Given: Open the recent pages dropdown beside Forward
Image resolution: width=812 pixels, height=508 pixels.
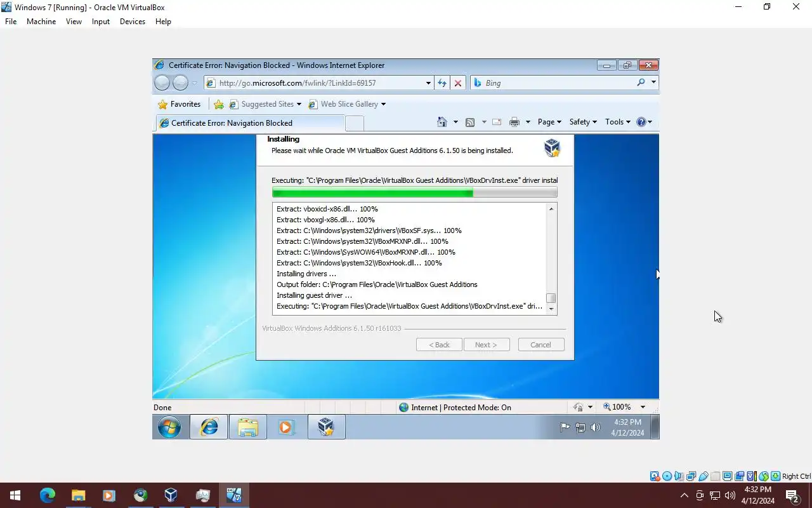Looking at the screenshot, I should point(194,83).
